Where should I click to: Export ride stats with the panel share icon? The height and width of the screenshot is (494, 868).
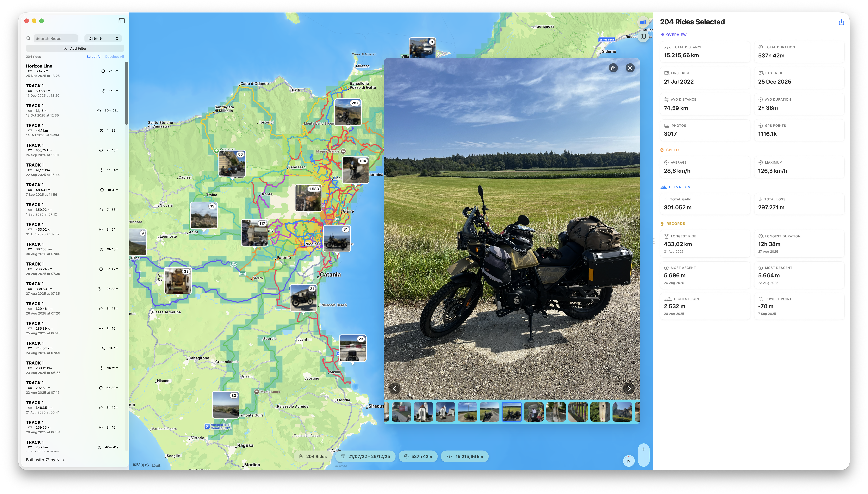841,22
